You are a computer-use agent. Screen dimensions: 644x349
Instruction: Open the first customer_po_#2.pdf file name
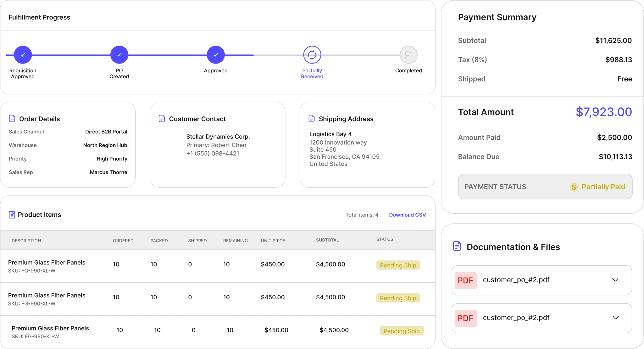click(x=516, y=280)
